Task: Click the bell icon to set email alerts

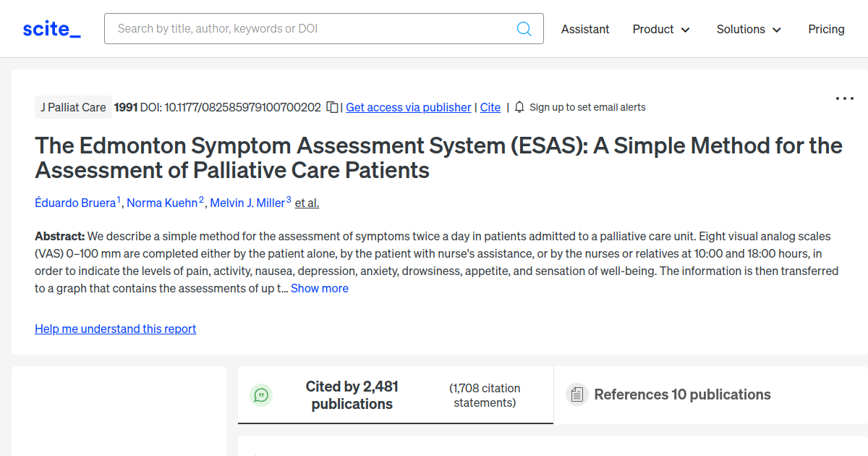Action: point(519,106)
